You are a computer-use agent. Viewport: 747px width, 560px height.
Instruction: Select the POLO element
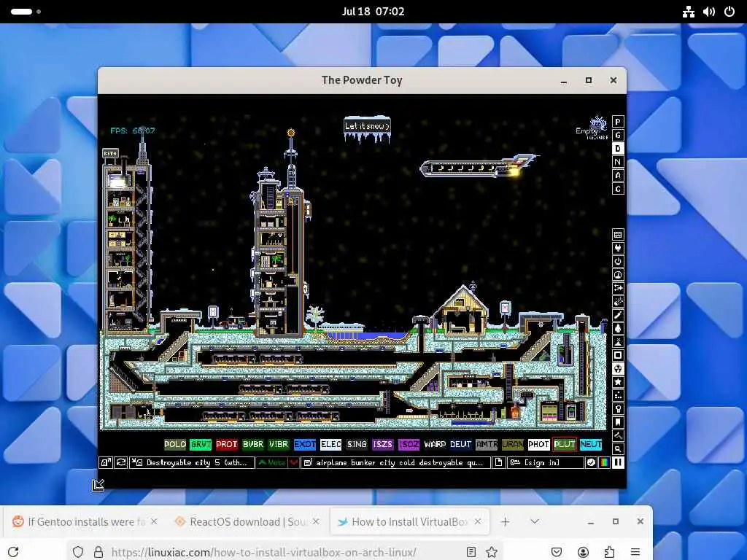tap(175, 444)
